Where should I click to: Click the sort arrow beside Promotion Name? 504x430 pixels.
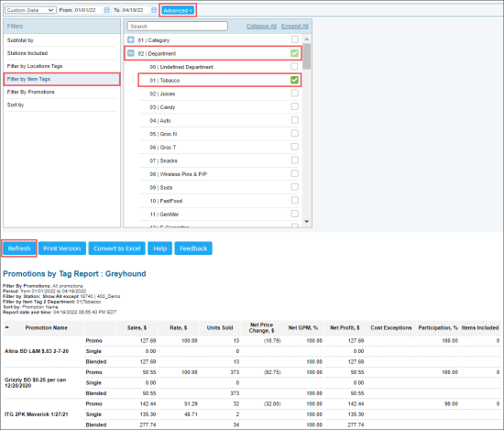coord(7,327)
